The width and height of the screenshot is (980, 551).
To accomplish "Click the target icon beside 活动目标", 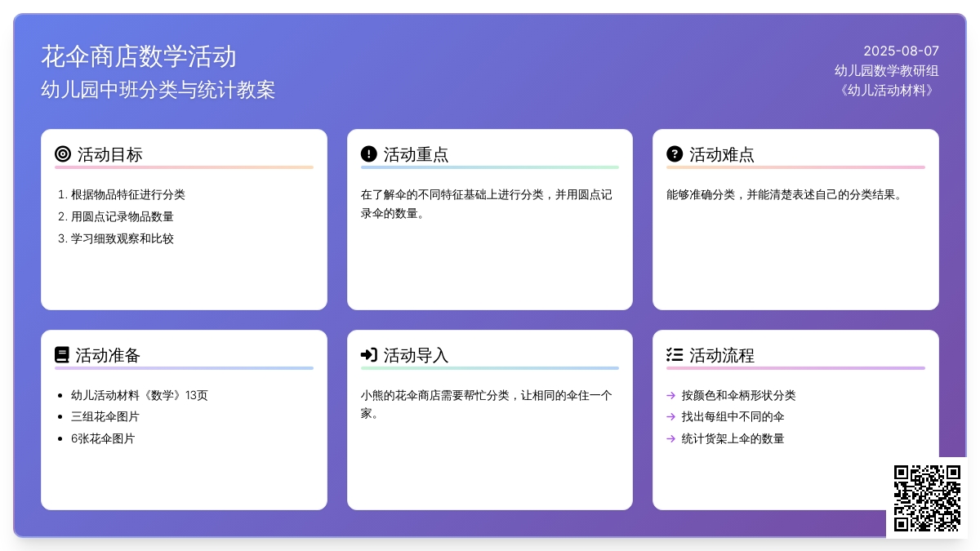I will 63,153.
